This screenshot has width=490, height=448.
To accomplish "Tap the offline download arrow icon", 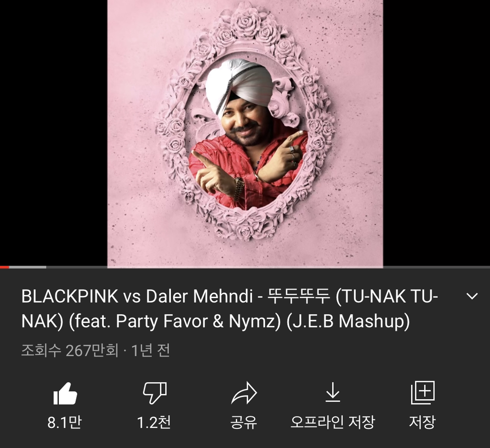I will (x=333, y=392).
